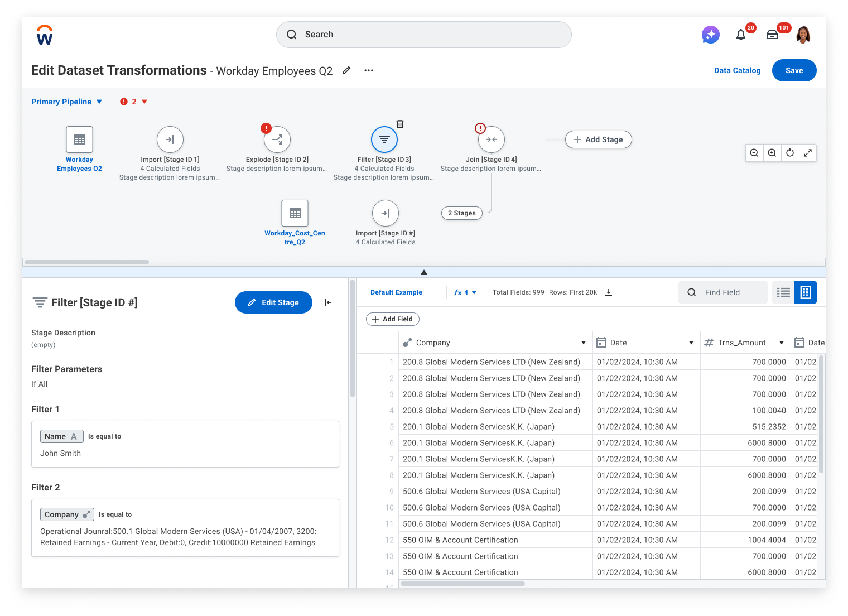
Task: Click the Company cell in row 1
Action: pyautogui.click(x=495, y=362)
